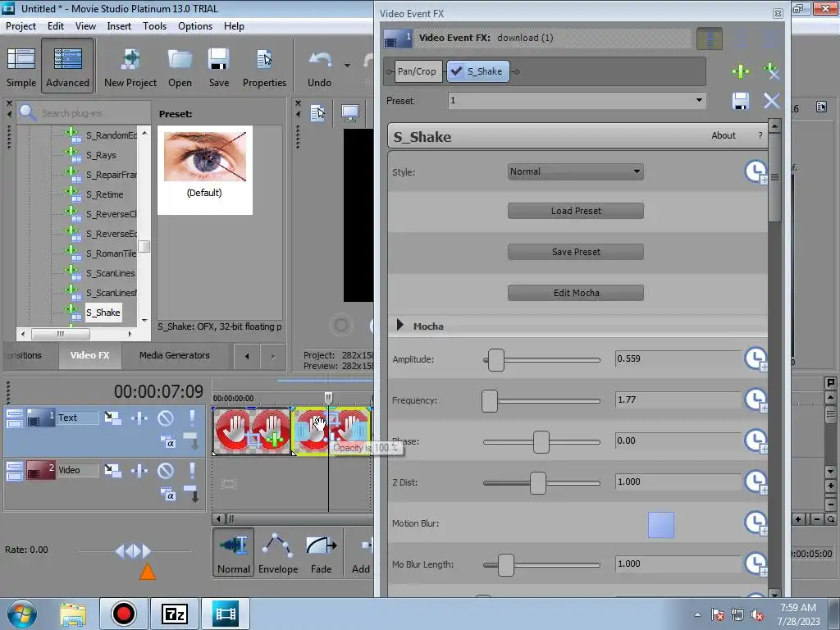This screenshot has height=630, width=840.
Task: Animate Amplitude with its clock icon
Action: pyautogui.click(x=756, y=359)
